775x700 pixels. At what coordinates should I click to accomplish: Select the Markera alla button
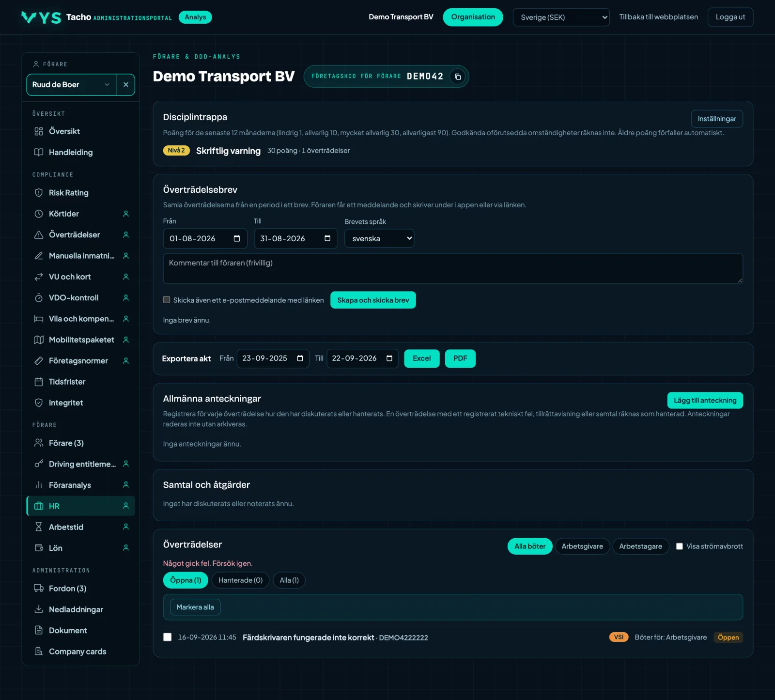195,607
